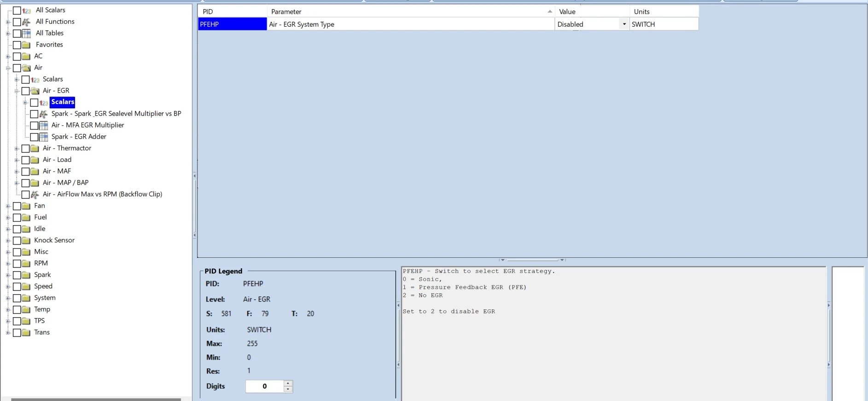Check the All Functions checkbox
868x401 pixels.
pyautogui.click(x=17, y=22)
